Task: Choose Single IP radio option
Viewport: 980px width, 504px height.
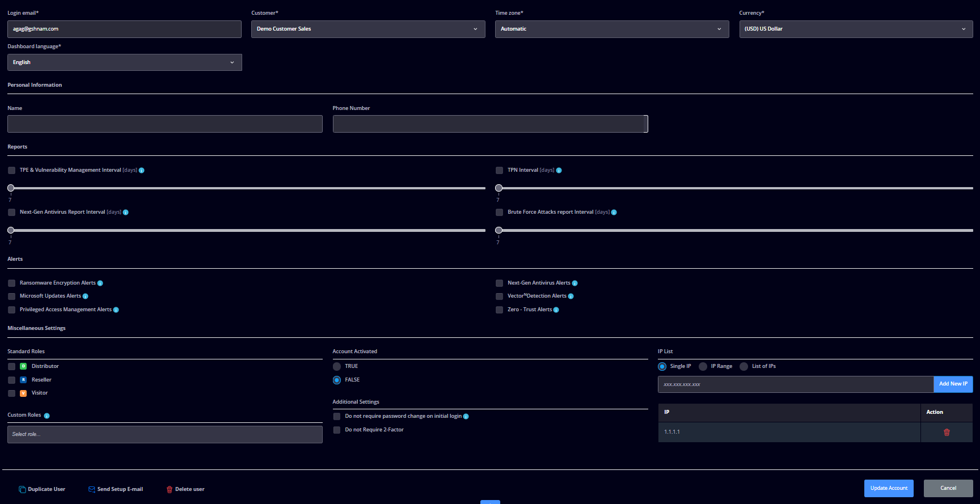Action: 662,366
